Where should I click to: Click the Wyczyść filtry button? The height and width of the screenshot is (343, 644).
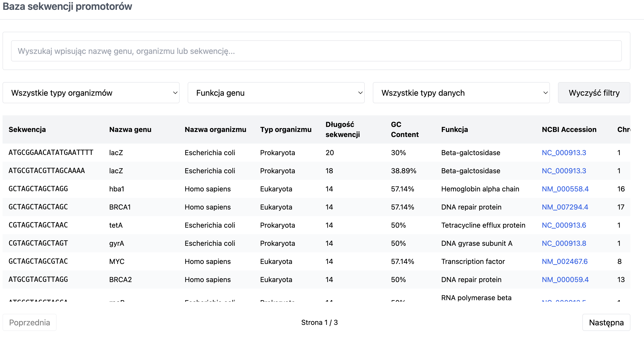click(594, 93)
